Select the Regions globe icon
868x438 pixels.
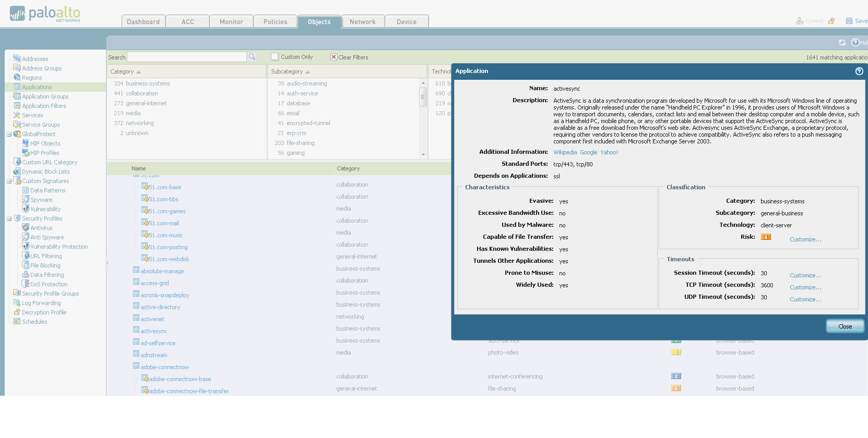pyautogui.click(x=17, y=77)
